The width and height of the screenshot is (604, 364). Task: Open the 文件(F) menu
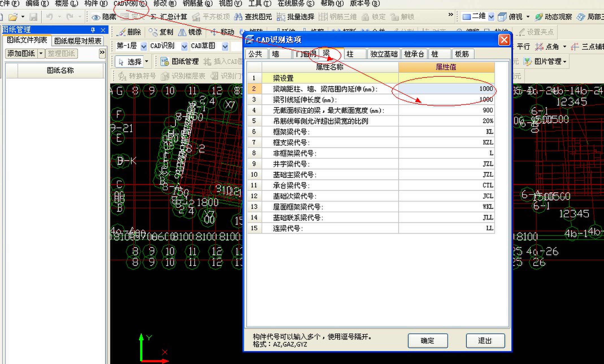click(9, 4)
